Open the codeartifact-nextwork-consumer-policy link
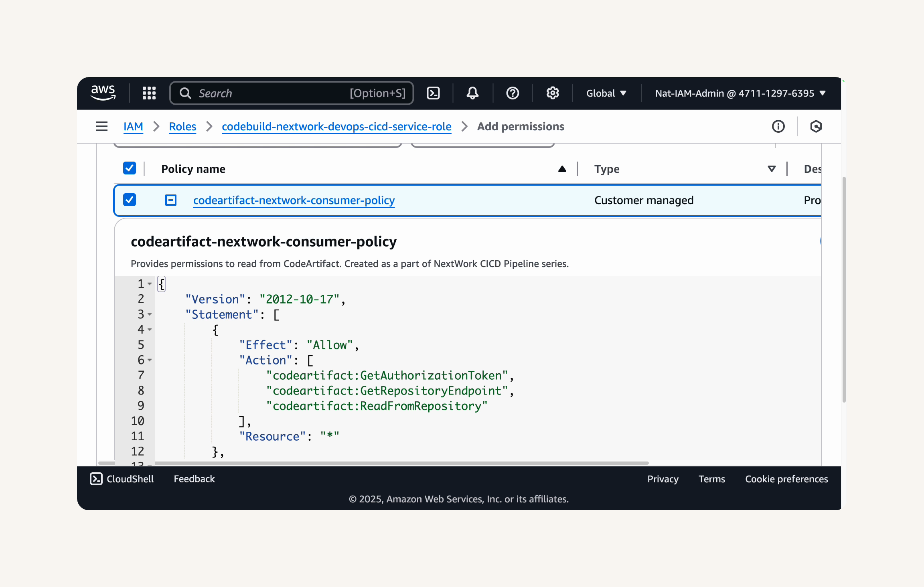924x587 pixels. pos(294,200)
